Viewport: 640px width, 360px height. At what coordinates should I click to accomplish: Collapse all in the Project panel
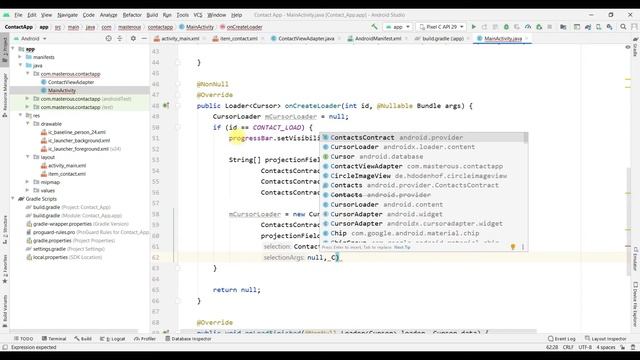[120, 38]
